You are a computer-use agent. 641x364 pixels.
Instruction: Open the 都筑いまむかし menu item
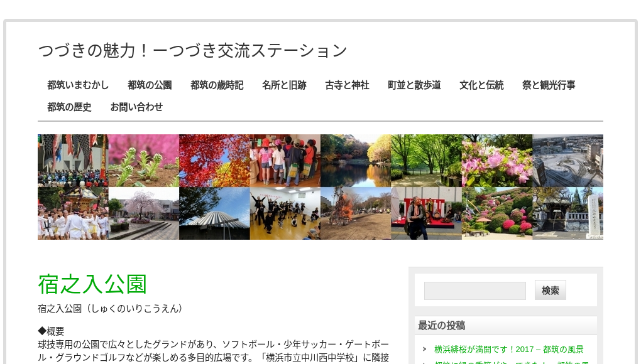(78, 85)
